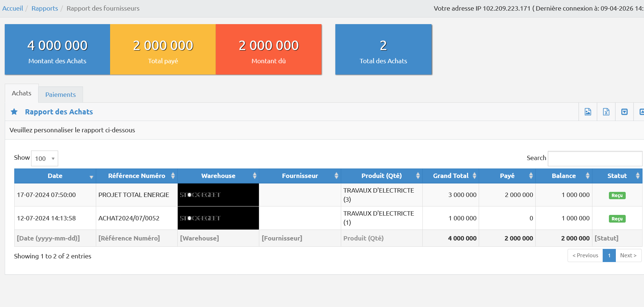644x307 pixels.
Task: Click the caret-up icon at header edge
Action: (641, 112)
